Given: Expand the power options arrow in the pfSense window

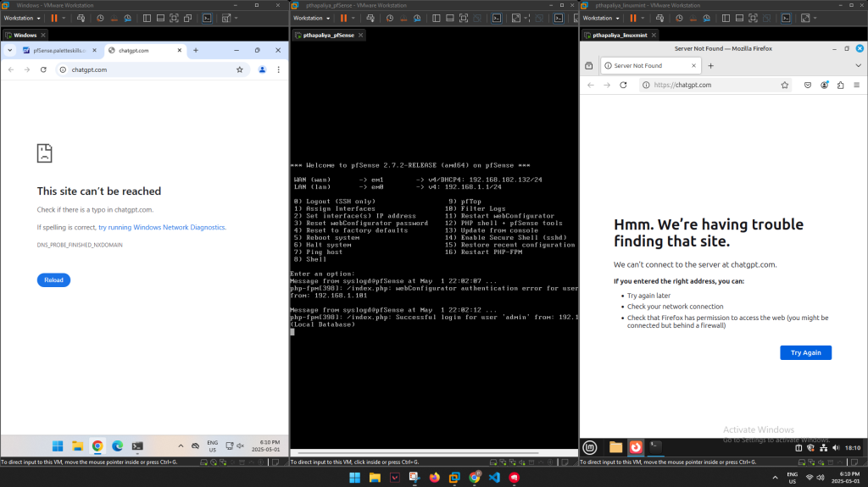Looking at the screenshot, I should pos(353,19).
